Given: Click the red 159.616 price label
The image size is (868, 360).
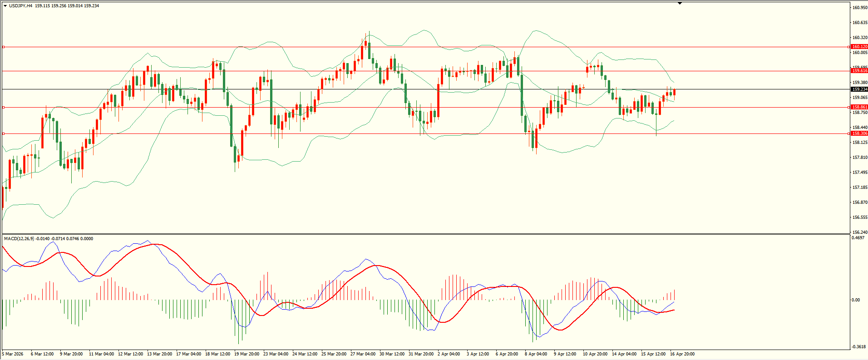Looking at the screenshot, I should coord(859,71).
